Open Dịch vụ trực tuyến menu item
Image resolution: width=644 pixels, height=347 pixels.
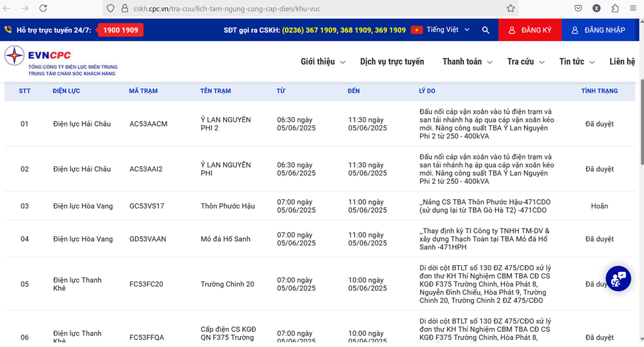point(392,62)
